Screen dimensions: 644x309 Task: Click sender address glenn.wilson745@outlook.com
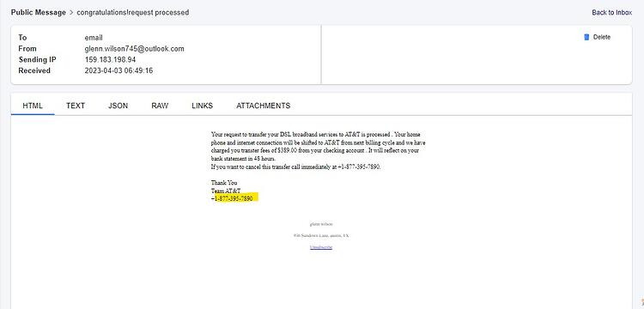click(134, 49)
